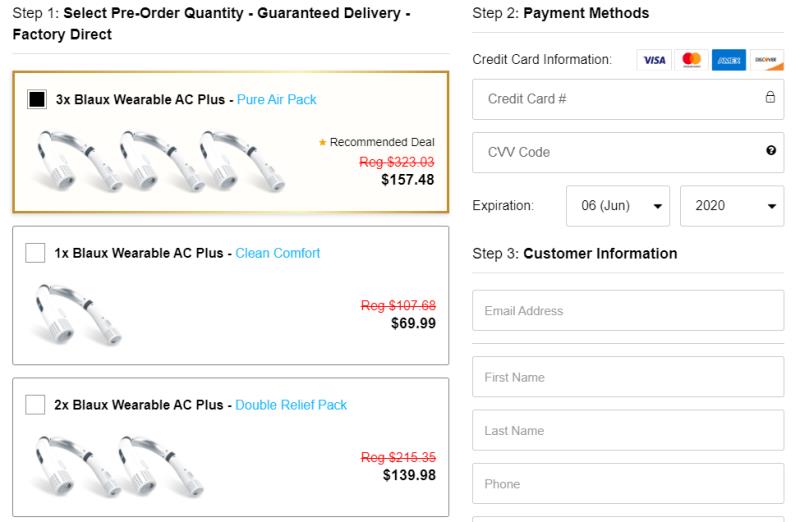
Task: Click the First Name input field
Action: point(627,378)
